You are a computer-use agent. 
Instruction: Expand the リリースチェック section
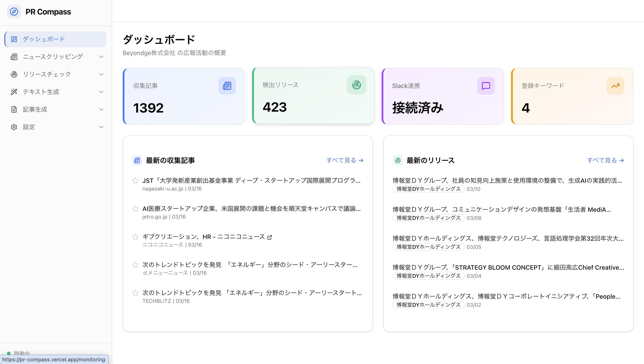(101, 74)
